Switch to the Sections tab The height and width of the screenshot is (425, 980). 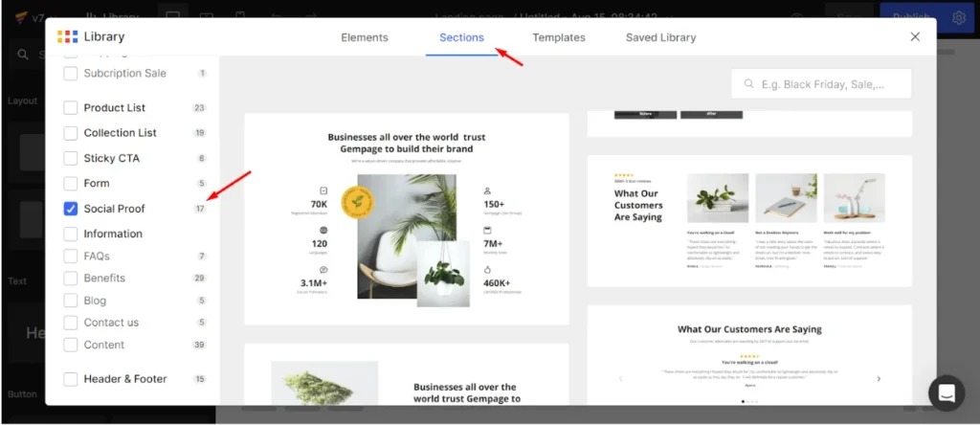[462, 37]
